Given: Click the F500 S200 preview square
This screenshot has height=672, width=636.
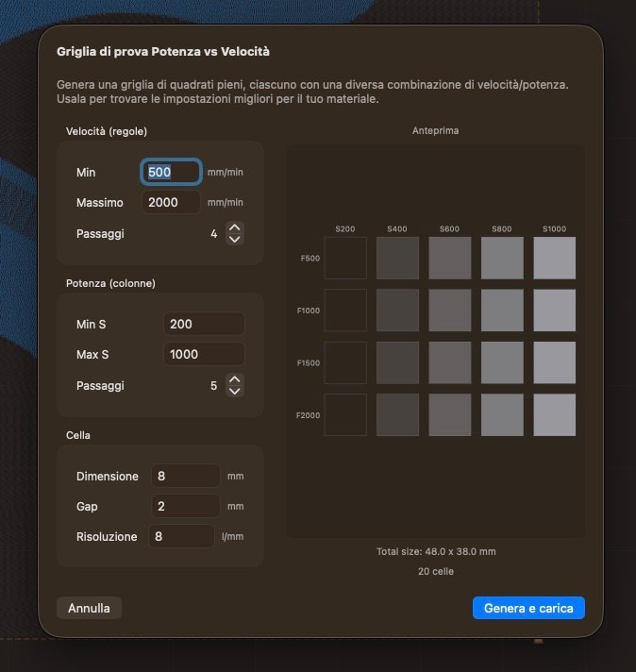Looking at the screenshot, I should [x=345, y=258].
